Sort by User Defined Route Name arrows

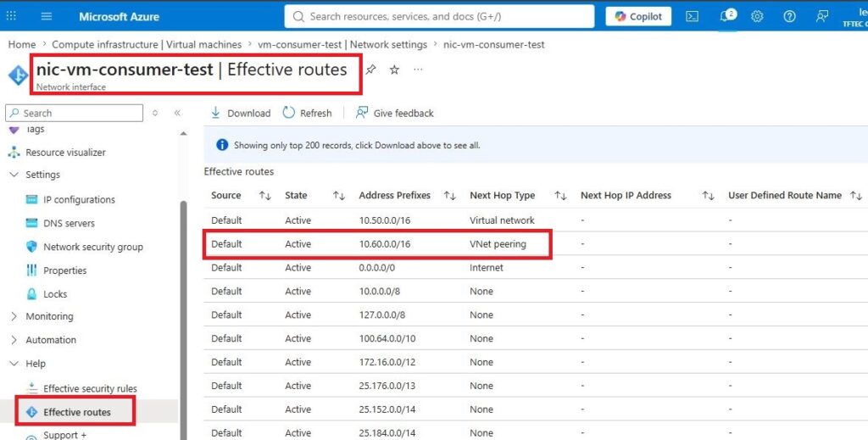[x=856, y=196]
